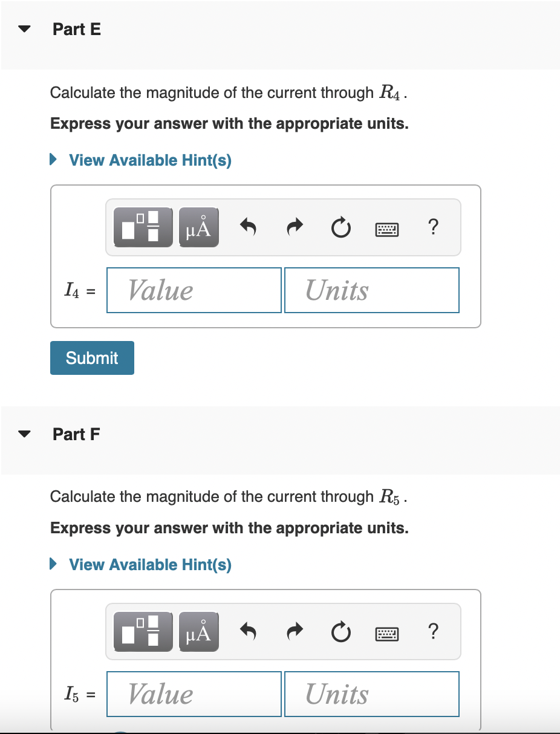Show keyboard shortcuts in Part F
This screenshot has width=560, height=734.
pos(387,633)
